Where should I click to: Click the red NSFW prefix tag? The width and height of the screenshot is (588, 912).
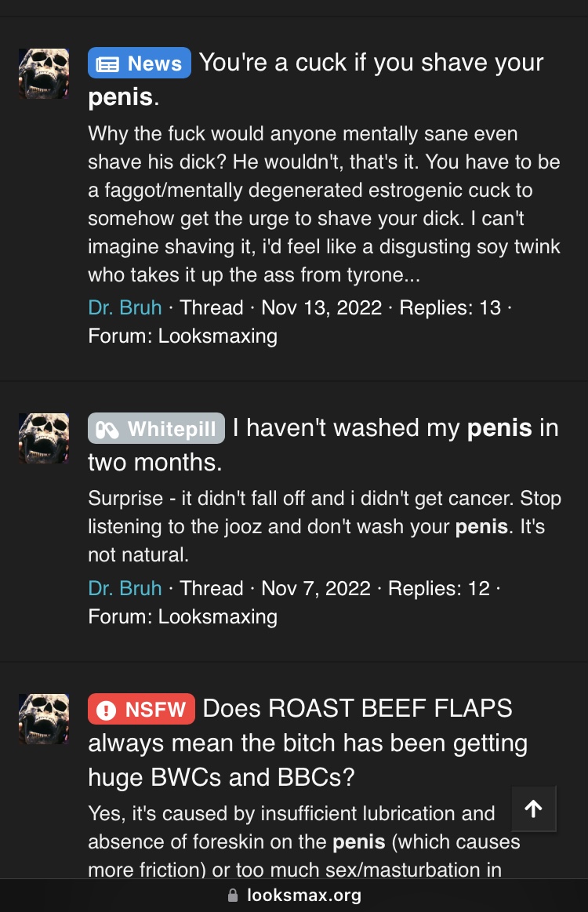coord(141,709)
